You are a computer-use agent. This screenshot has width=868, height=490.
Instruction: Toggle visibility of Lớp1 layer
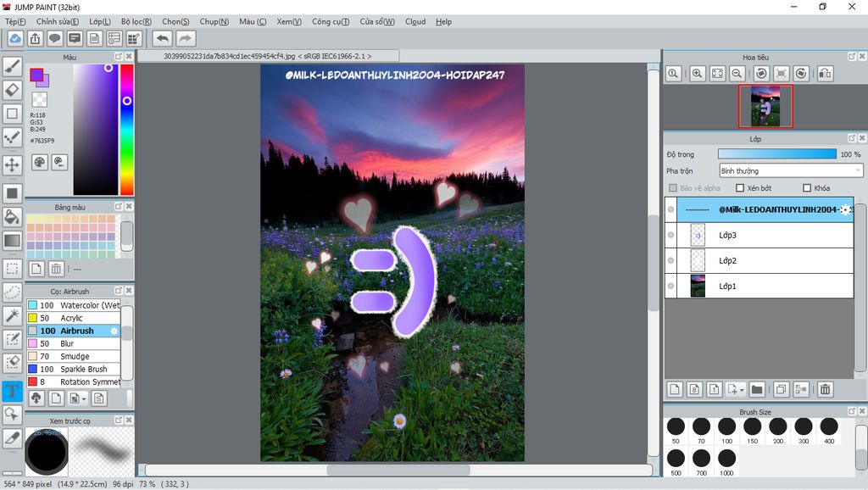click(x=671, y=286)
